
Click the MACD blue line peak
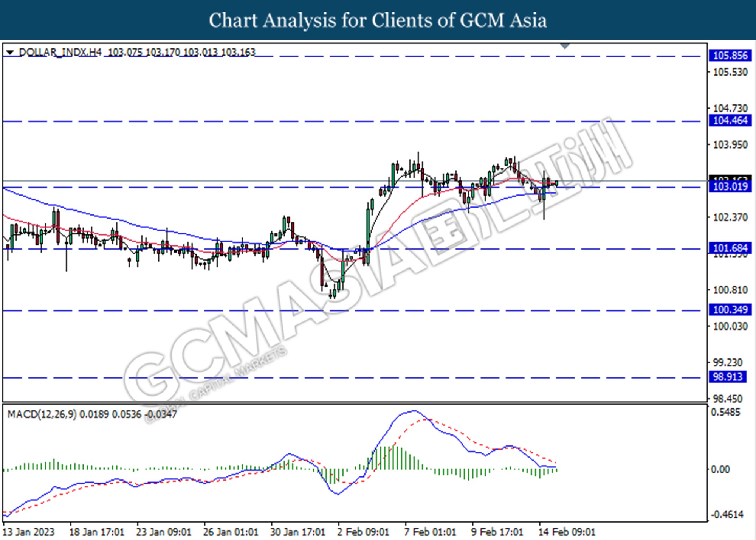pyautogui.click(x=414, y=411)
